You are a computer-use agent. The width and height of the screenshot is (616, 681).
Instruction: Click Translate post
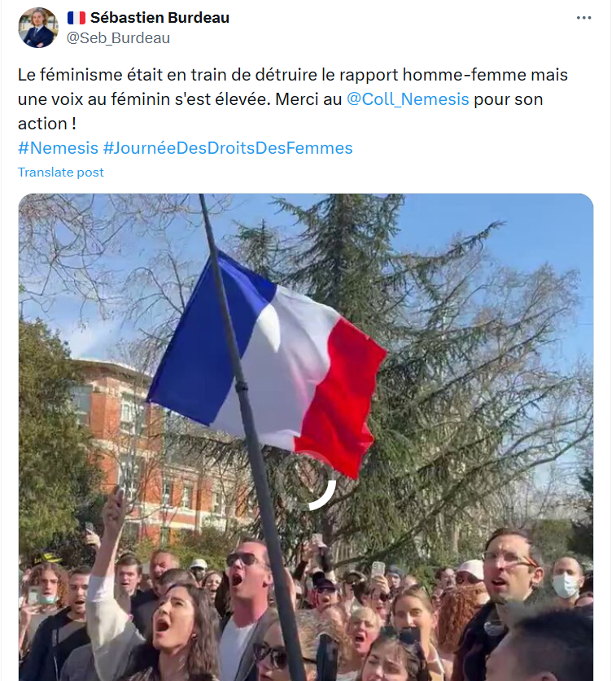(x=61, y=172)
